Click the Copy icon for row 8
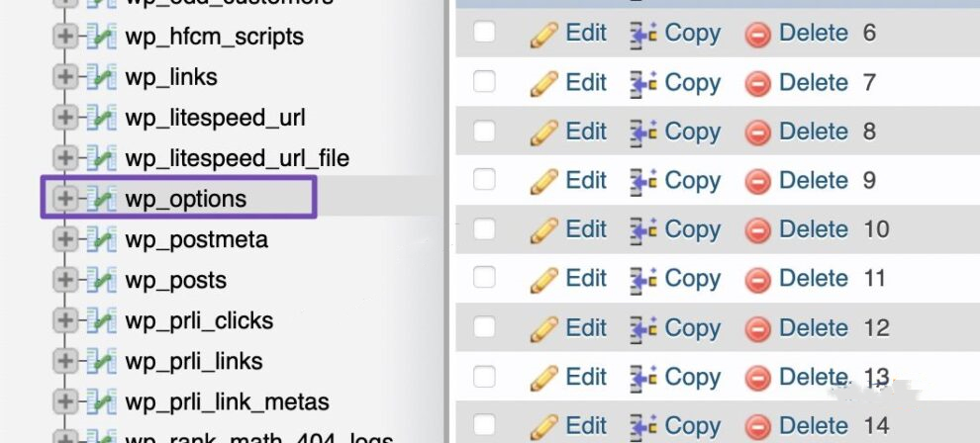The width and height of the screenshot is (980, 443). pos(643,133)
